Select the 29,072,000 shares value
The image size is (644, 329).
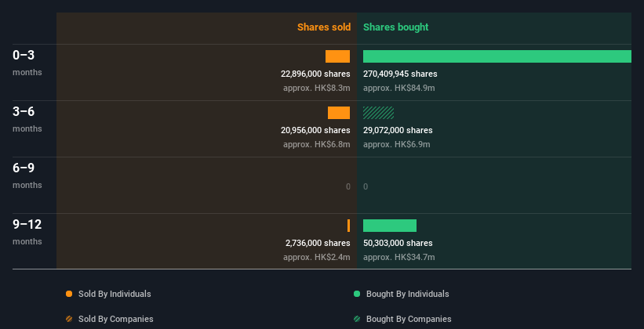(398, 131)
